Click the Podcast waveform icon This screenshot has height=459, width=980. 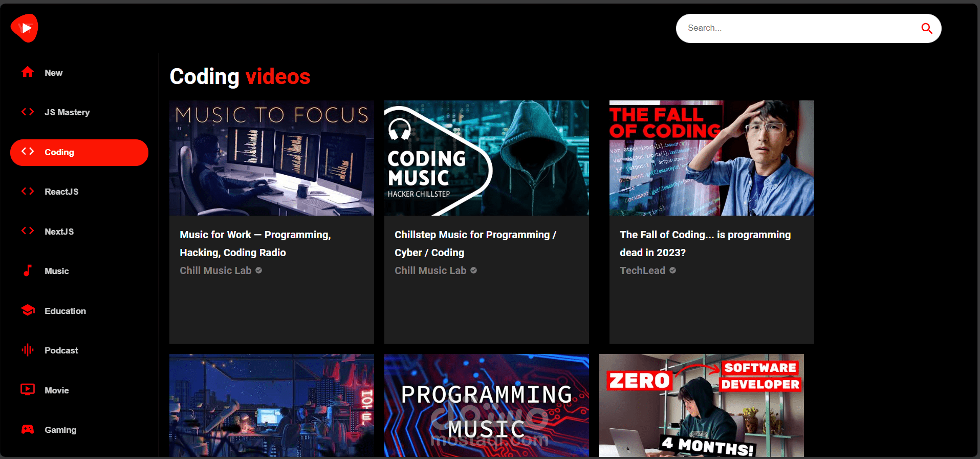(28, 350)
